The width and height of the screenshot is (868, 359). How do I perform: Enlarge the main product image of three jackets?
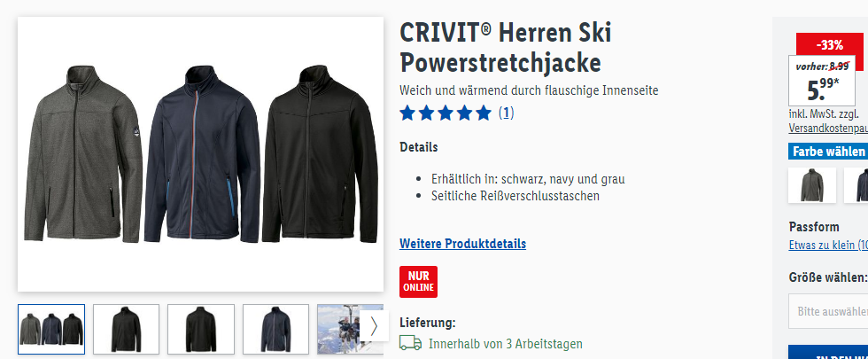pyautogui.click(x=200, y=154)
